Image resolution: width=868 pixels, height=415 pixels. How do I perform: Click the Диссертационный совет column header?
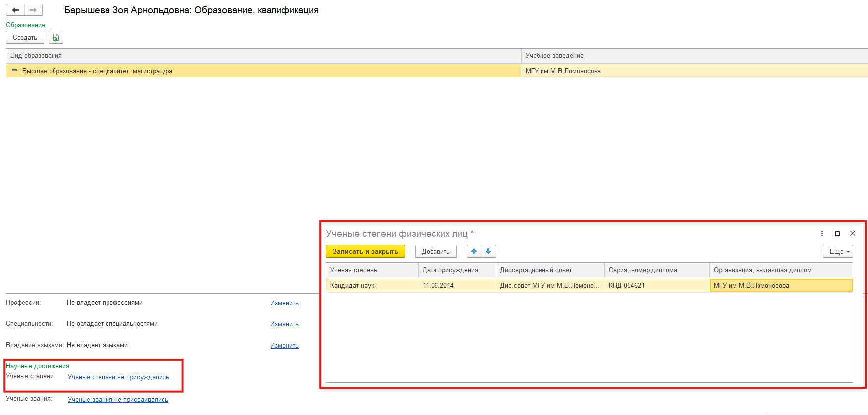tap(550, 270)
